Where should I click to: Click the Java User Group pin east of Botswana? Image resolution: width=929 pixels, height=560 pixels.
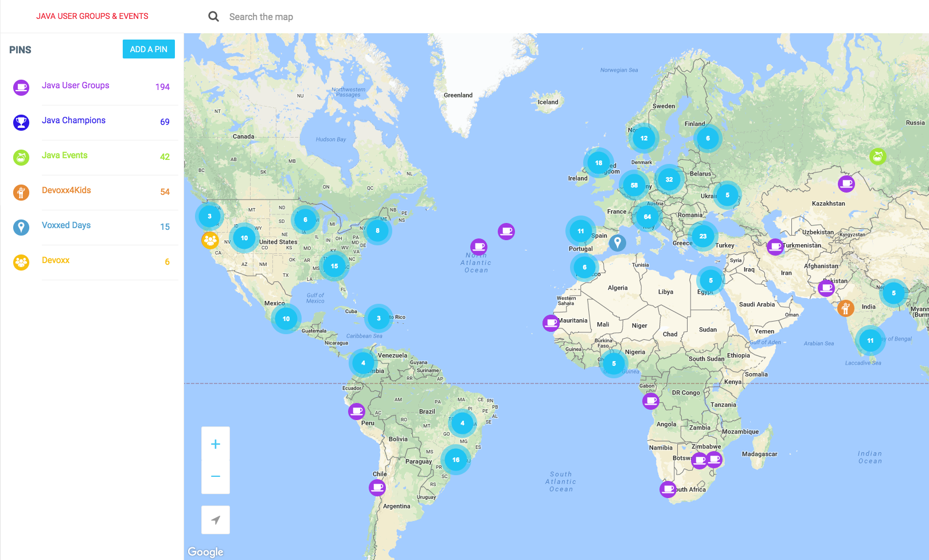coord(714,459)
